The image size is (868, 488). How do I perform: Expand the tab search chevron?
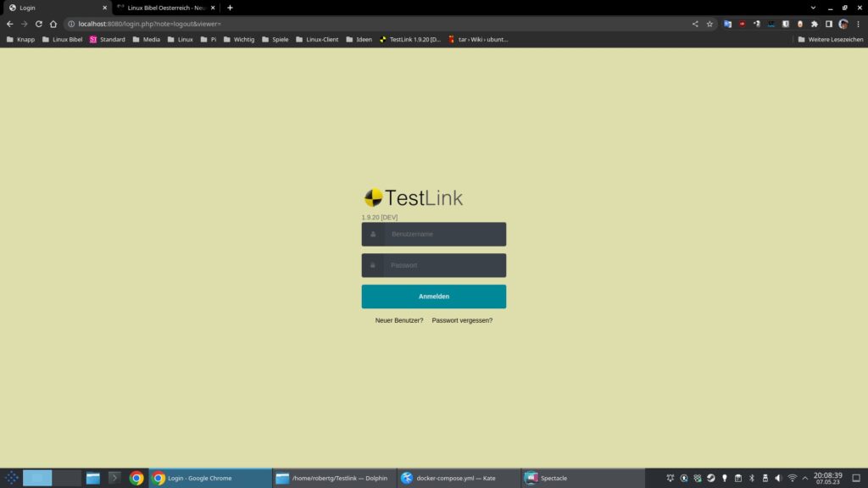(x=813, y=8)
